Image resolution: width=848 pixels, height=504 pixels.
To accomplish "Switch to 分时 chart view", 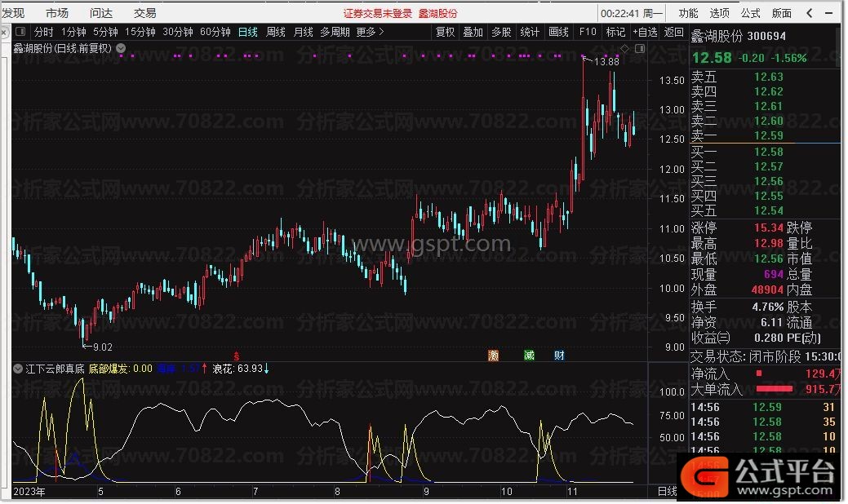I will (x=44, y=32).
